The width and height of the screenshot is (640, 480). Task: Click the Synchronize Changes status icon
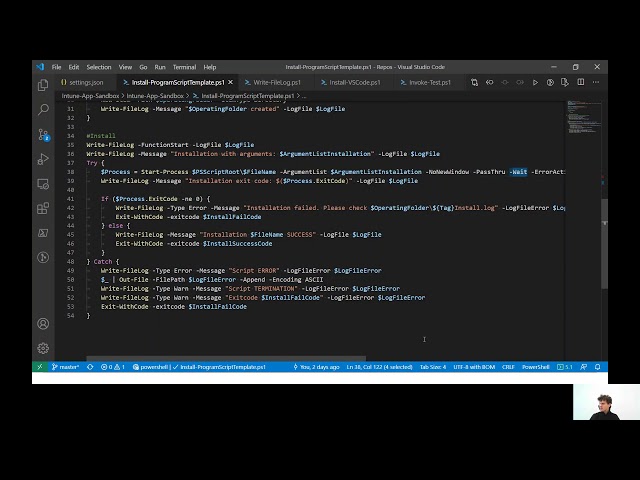(x=90, y=367)
